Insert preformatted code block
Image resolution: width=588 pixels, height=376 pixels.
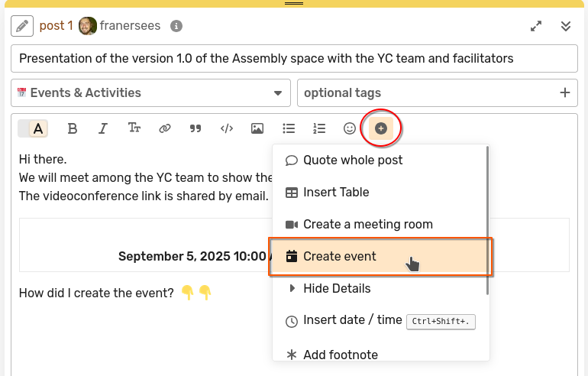227,128
